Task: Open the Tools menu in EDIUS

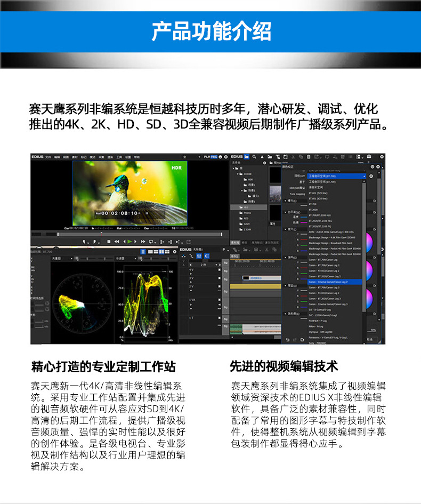Action: pos(119,157)
